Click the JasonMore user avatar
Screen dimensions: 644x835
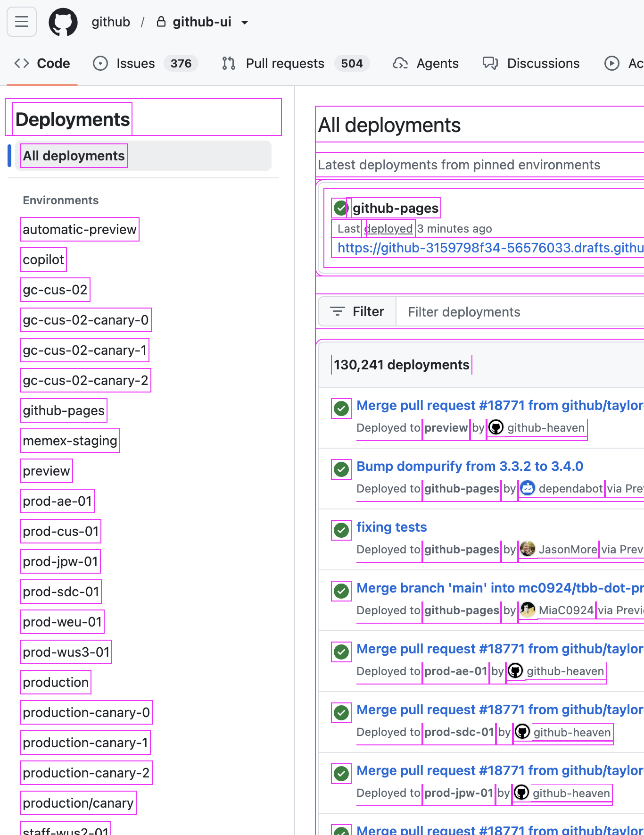click(528, 549)
